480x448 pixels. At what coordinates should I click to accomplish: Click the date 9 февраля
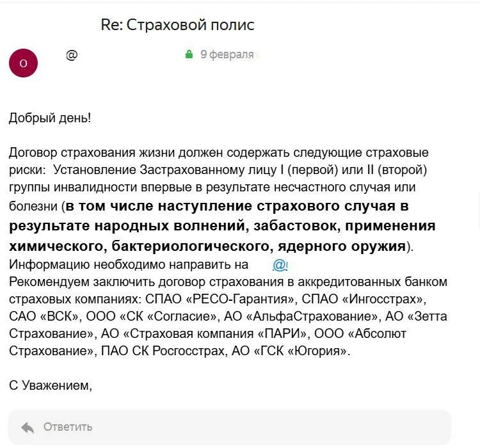pos(227,55)
